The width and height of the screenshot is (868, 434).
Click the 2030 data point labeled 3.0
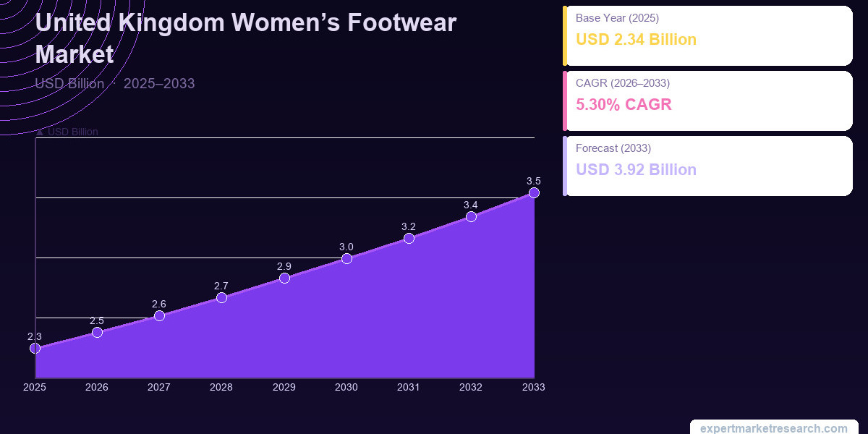point(346,258)
